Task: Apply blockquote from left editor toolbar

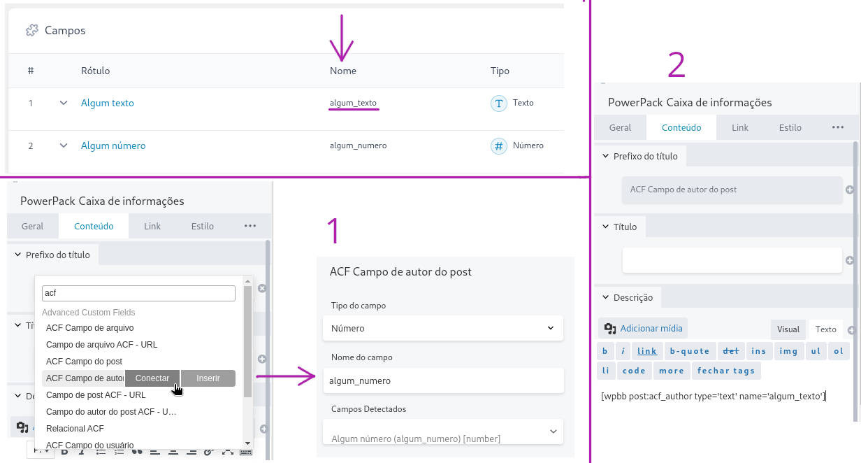Action: click(x=137, y=452)
